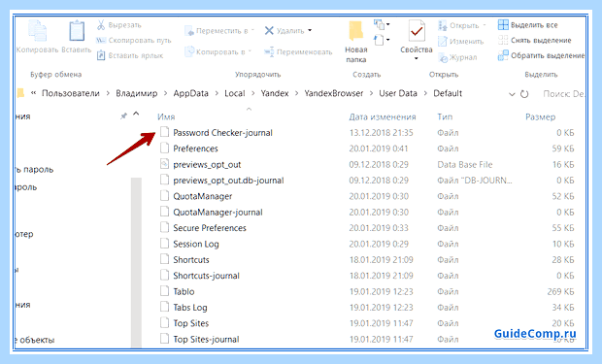Viewport: 602px width, 364px height.
Task: Click the search box Поиск field
Action: [562, 94]
